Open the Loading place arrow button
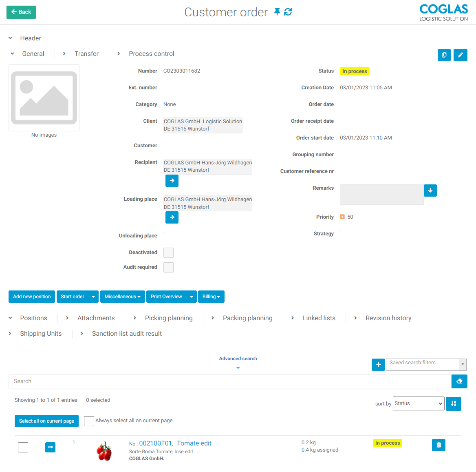This screenshot has width=476, height=472. 172,217
